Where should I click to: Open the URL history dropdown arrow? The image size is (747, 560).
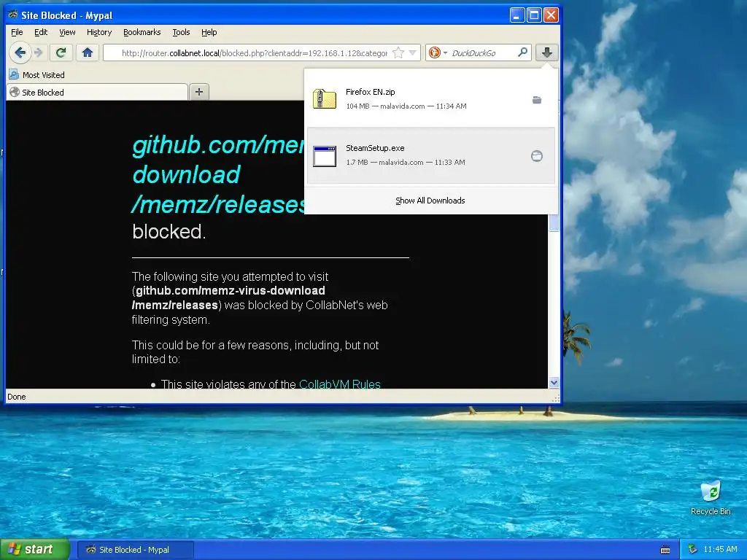(413, 52)
